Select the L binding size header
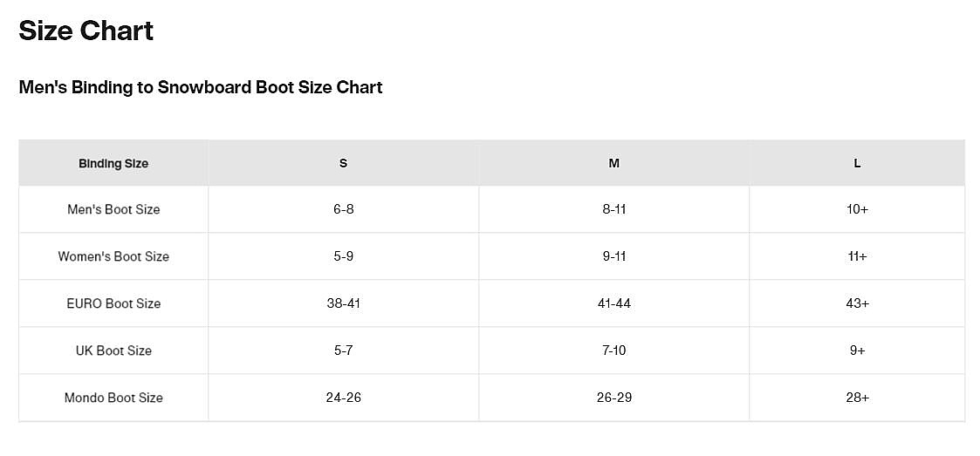980x456 pixels. pos(857,163)
